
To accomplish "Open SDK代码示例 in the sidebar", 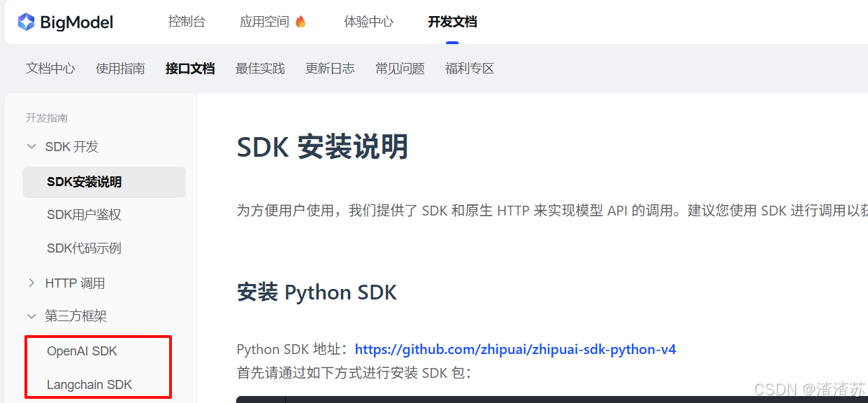I will point(84,248).
